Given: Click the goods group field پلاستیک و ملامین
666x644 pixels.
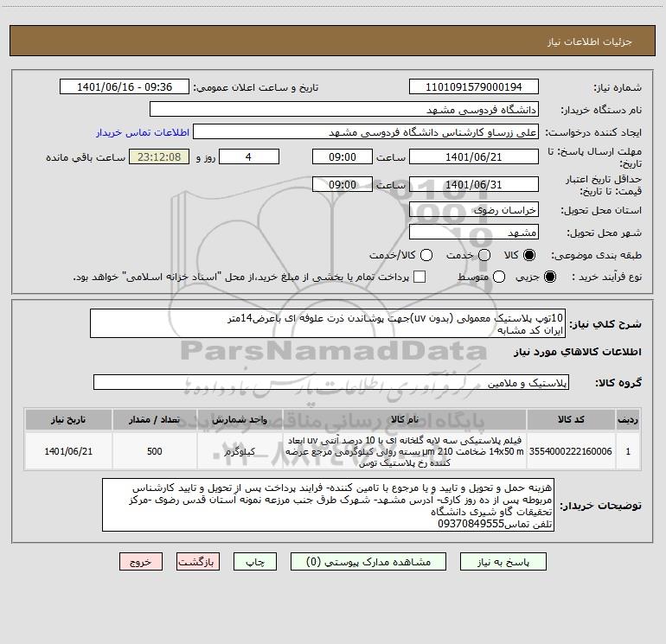Looking at the screenshot, I should tap(331, 382).
